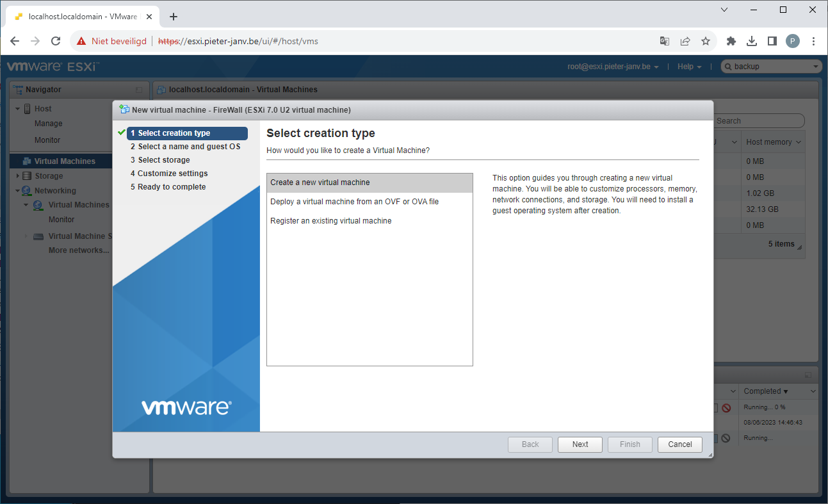
Task: Open the Chrome downloads icon
Action: [x=752, y=41]
